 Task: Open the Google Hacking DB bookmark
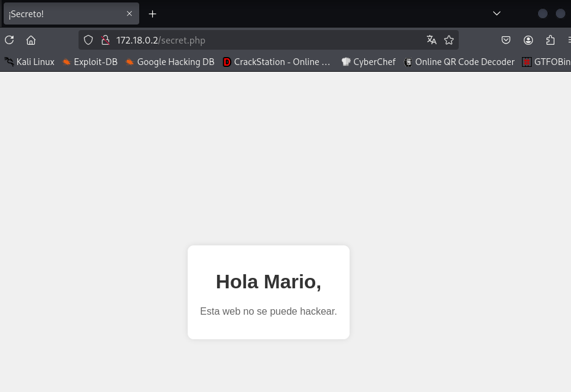tap(170, 62)
